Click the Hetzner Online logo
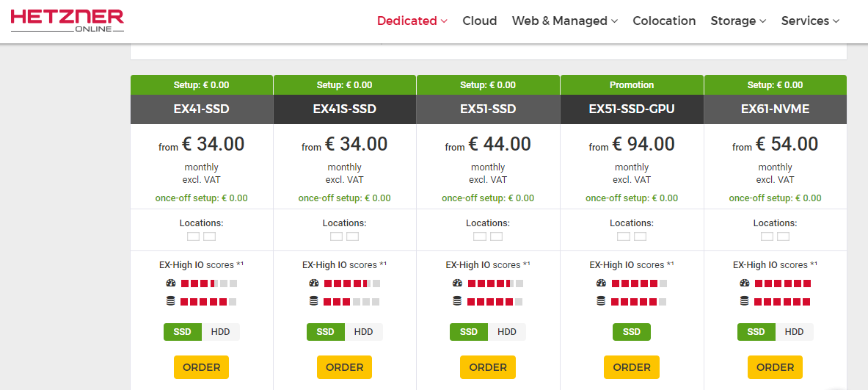868x390 pixels. pos(67,21)
